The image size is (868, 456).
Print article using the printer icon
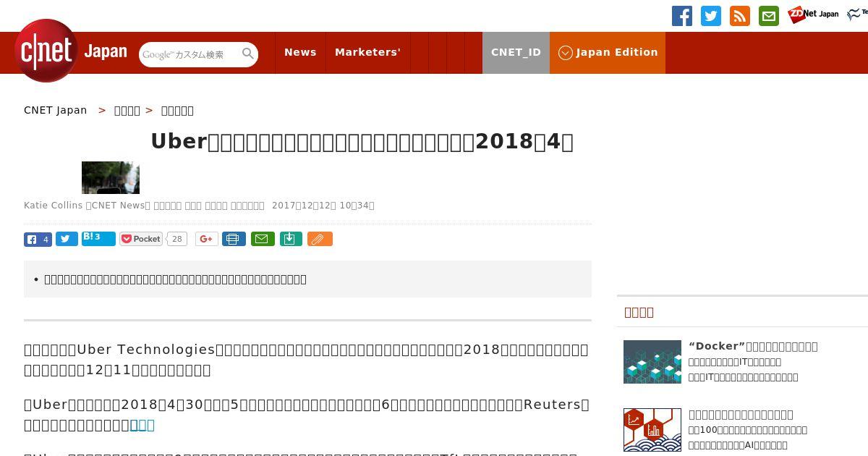234,239
